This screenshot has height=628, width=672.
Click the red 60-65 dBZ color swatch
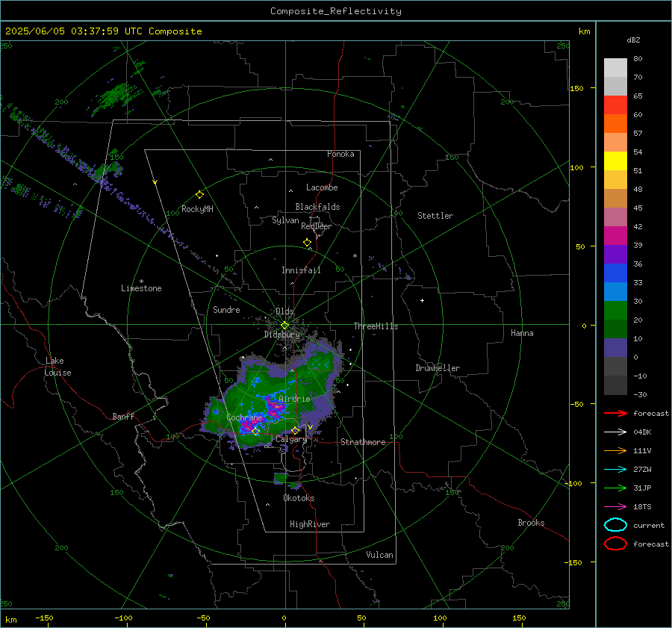(615, 105)
